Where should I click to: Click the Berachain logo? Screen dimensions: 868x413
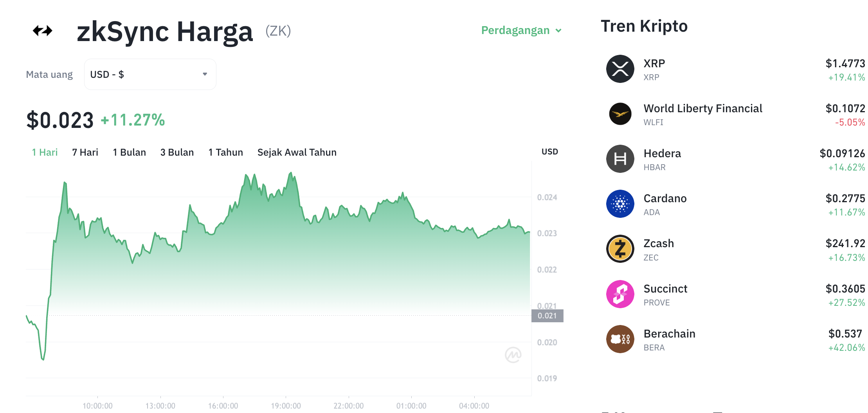coord(619,339)
